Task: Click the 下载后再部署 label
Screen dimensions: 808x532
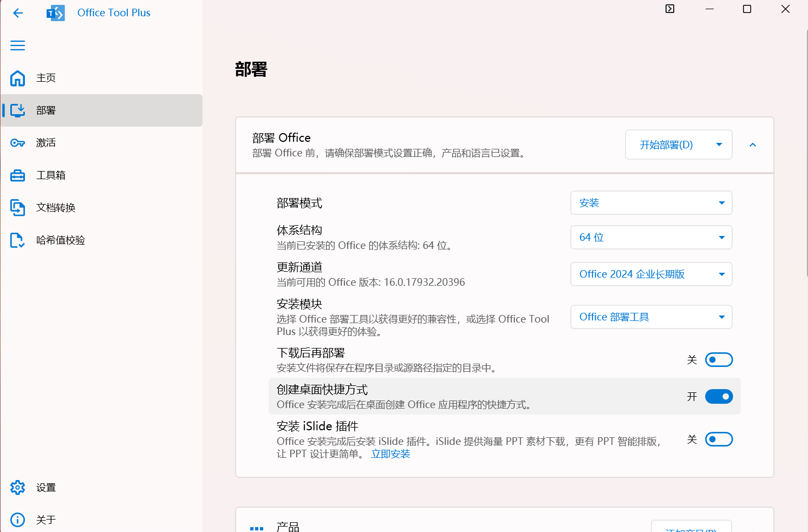Action: [311, 353]
